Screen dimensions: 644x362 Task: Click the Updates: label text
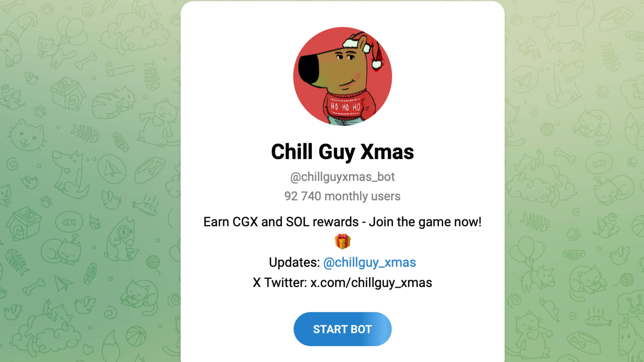click(294, 263)
